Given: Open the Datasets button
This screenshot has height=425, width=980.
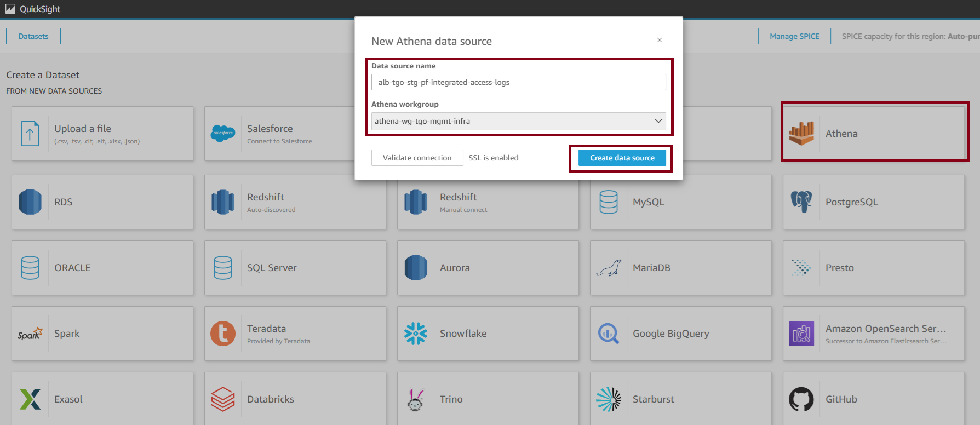Looking at the screenshot, I should 33,36.
